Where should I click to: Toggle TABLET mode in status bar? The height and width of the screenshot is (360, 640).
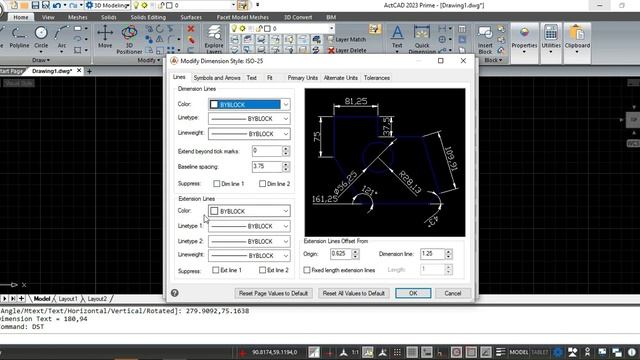click(x=539, y=352)
